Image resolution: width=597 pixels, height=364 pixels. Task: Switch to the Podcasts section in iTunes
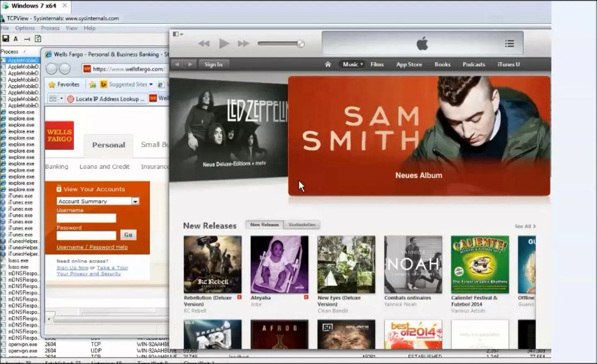(474, 64)
